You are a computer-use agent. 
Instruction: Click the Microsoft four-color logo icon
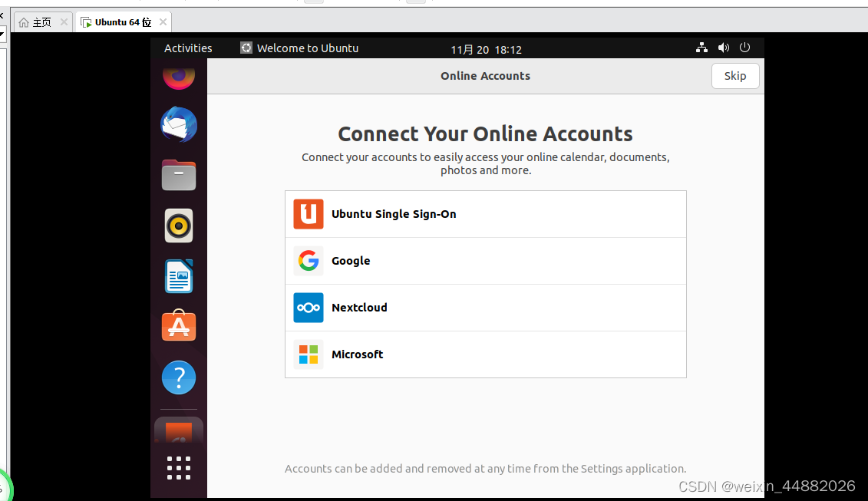pos(309,354)
